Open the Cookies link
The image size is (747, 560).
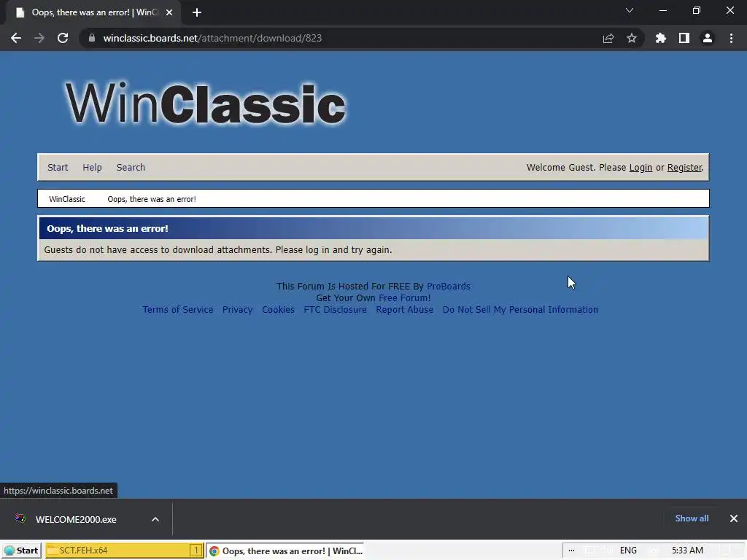[278, 309]
